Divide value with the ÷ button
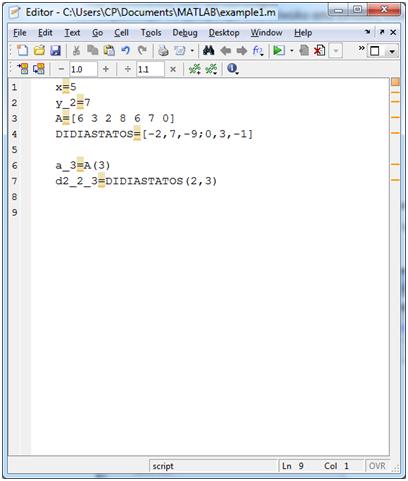408x481 pixels. (x=127, y=69)
